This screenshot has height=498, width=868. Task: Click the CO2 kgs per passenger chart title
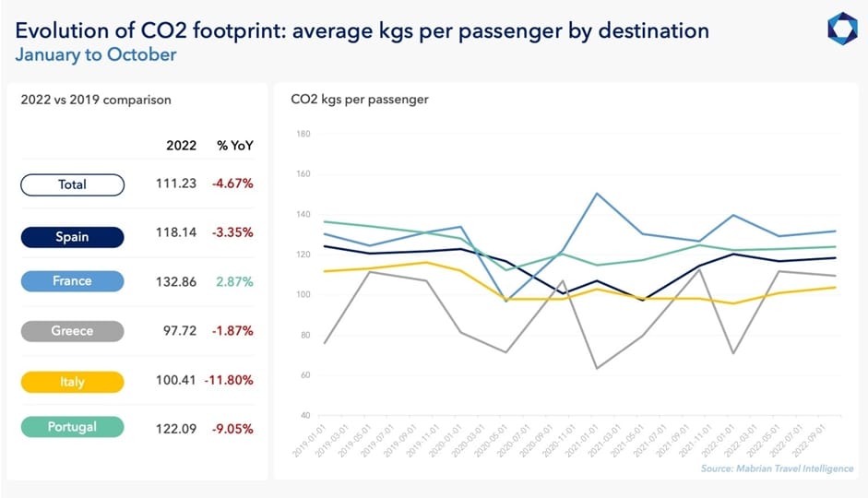(x=359, y=99)
